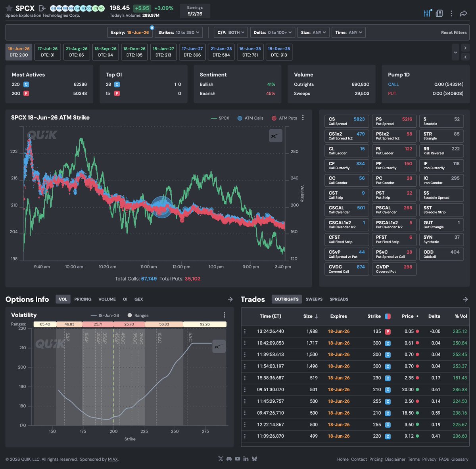Click the Earnings 9/2/26 box
This screenshot has height=469, width=476.
point(195,11)
